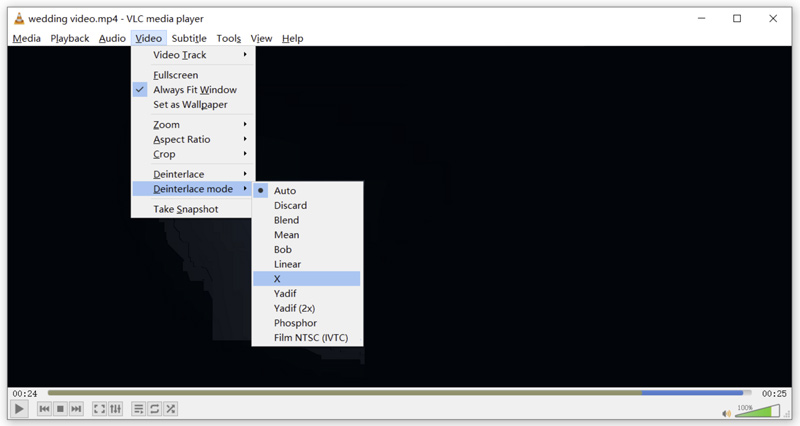
Task: Choose Fullscreen from the Video menu
Action: [x=193, y=75]
